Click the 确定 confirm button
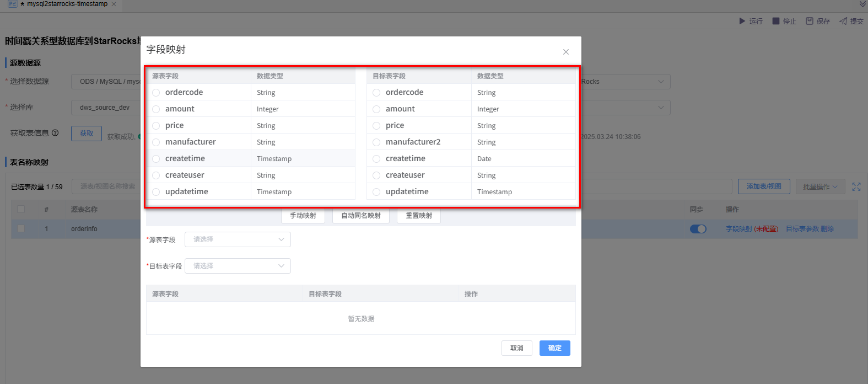868x384 pixels. click(x=554, y=348)
